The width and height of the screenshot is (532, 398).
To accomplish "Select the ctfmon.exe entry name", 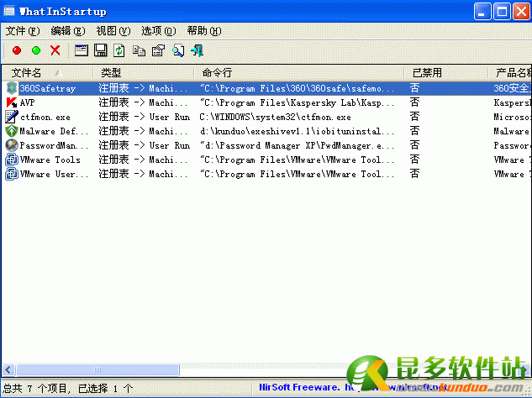I will pyautogui.click(x=45, y=118).
